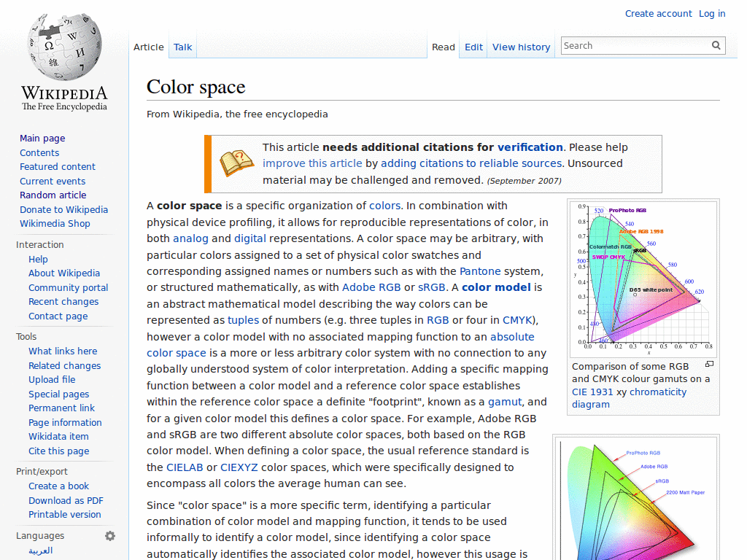Click Create a book link
The width and height of the screenshot is (747, 560).
point(58,486)
